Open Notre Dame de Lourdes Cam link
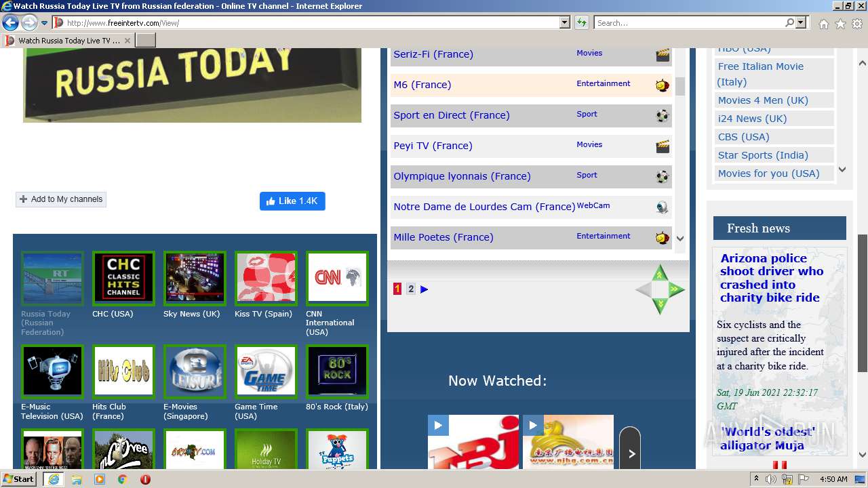868x488 pixels. click(484, 207)
